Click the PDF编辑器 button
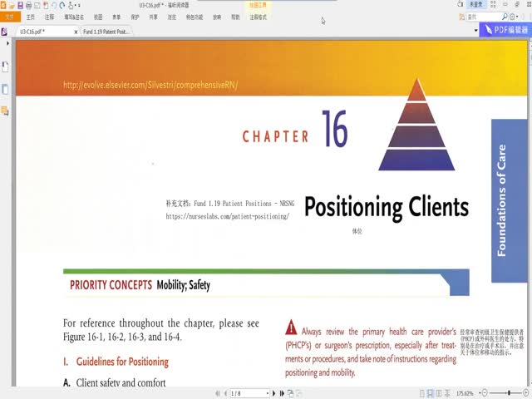Screen dimensions: 532x399 505,30
